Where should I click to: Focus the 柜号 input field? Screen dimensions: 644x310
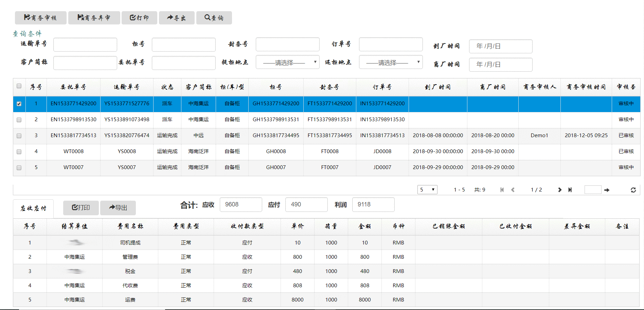coord(184,44)
